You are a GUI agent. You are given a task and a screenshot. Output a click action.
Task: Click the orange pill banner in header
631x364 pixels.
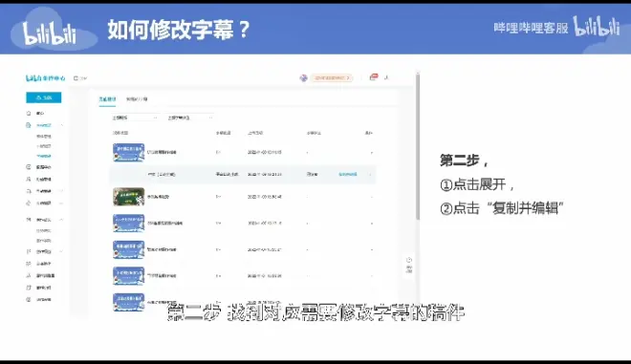(332, 77)
